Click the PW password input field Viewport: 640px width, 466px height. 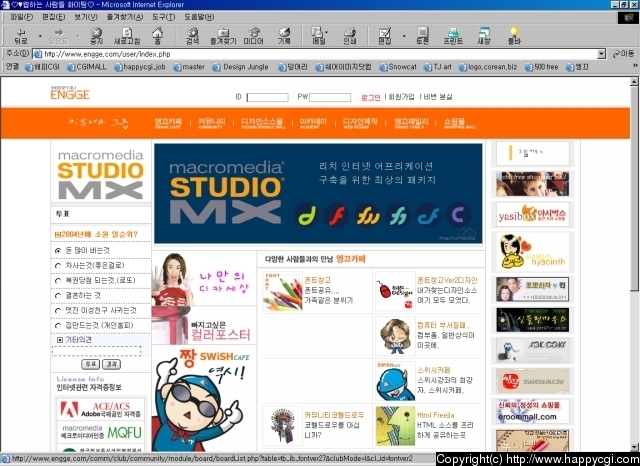pyautogui.click(x=330, y=97)
